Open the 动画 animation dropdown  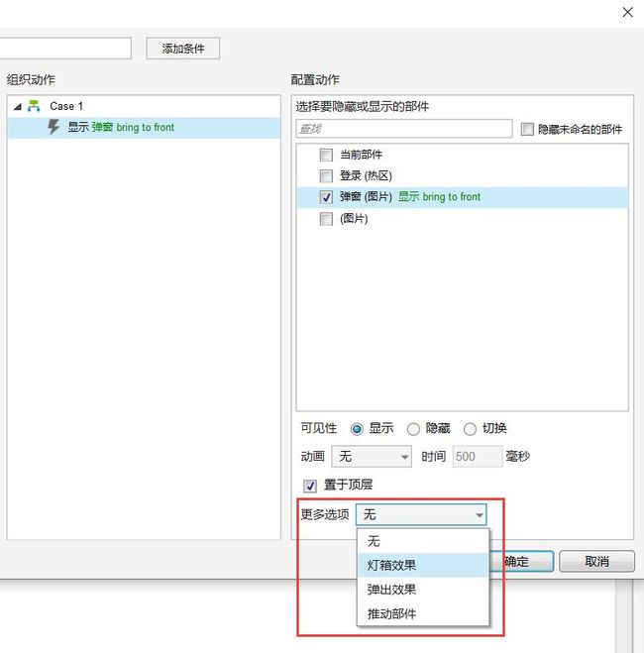[372, 457]
